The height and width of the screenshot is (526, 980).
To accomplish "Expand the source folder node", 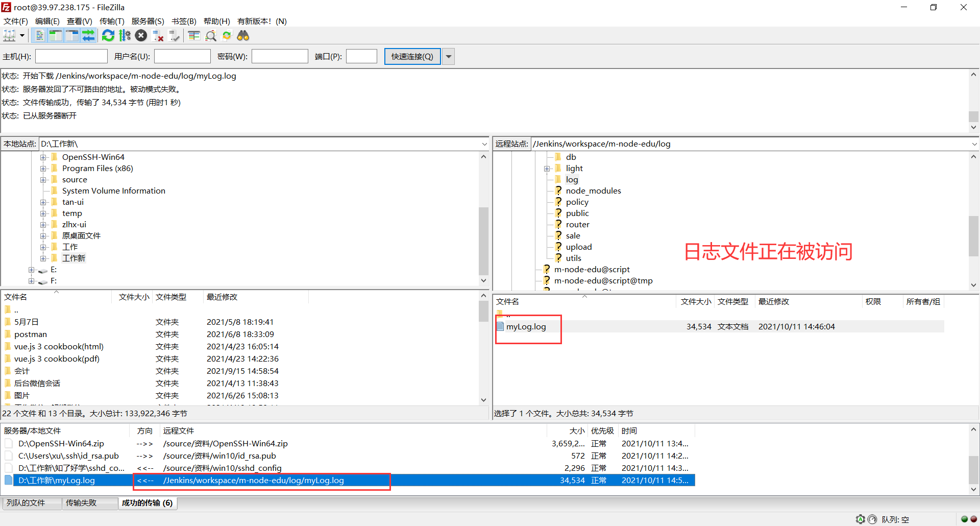I will (43, 180).
